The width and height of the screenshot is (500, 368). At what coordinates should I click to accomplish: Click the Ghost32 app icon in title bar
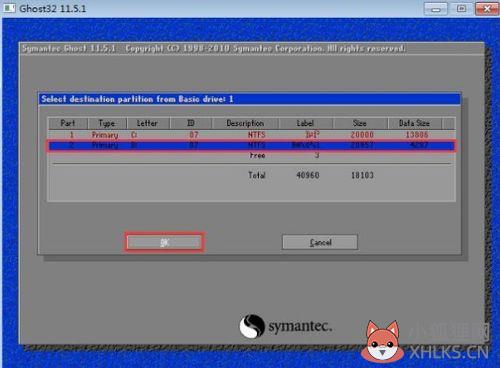(x=9, y=8)
